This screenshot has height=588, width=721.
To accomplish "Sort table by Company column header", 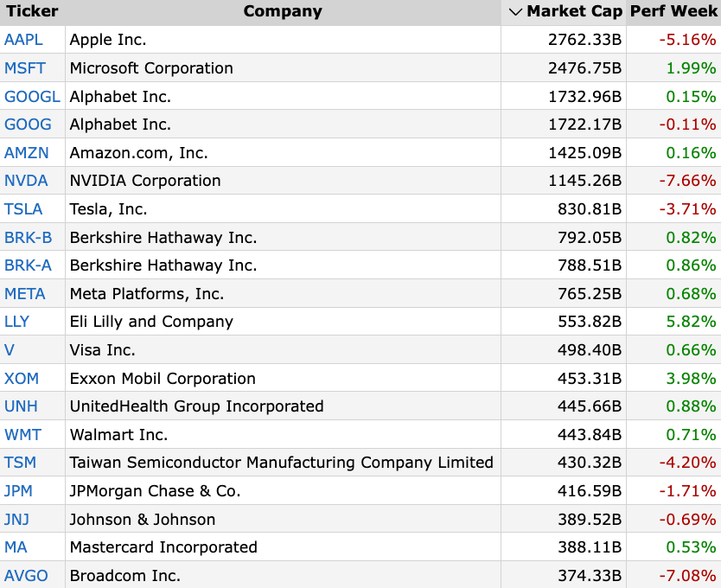I will pos(283,11).
